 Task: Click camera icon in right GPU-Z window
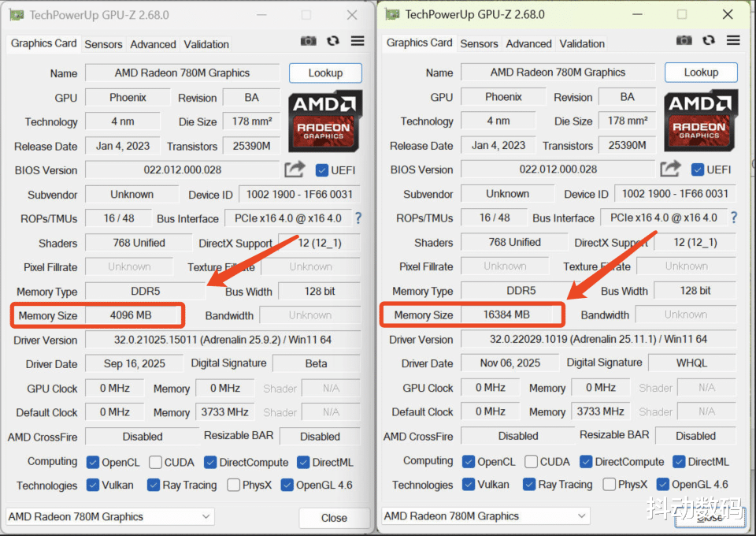coord(684,40)
